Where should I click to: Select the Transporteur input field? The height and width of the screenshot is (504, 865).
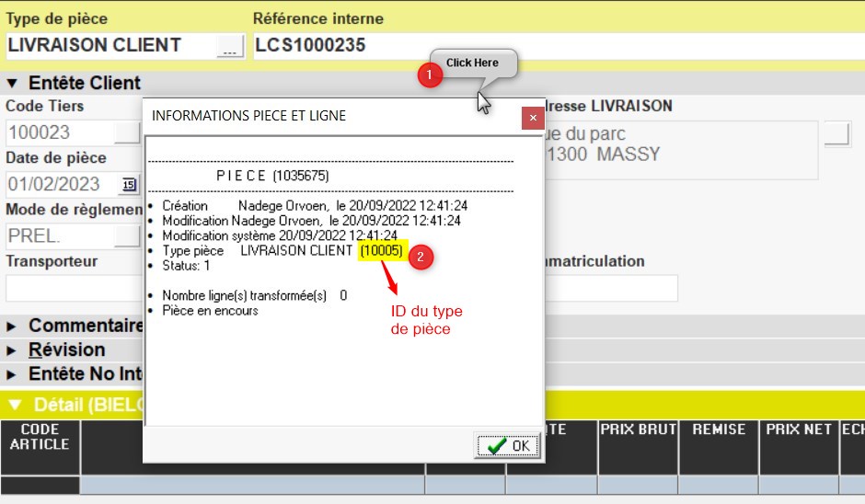(x=74, y=288)
